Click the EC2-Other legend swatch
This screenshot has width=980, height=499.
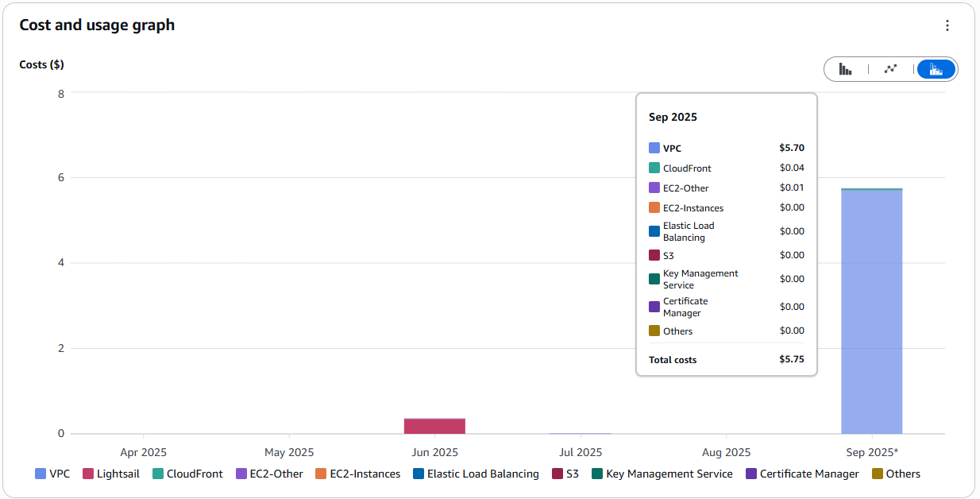point(241,474)
